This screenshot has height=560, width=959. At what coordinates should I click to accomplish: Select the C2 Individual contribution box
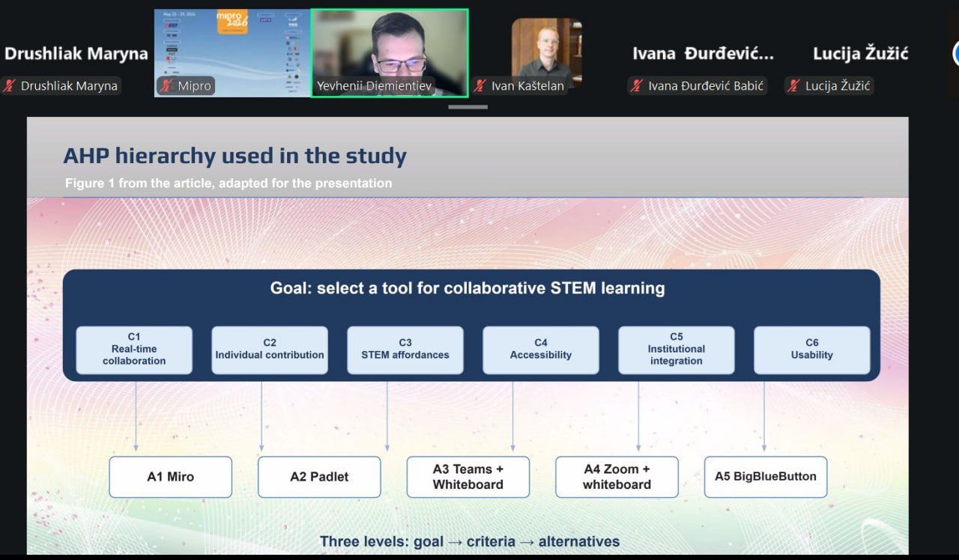[270, 350]
